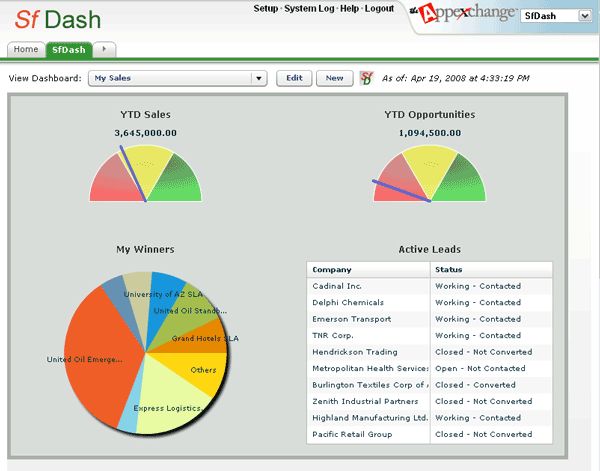The width and height of the screenshot is (600, 471).
Task: Open the View Dashboard My Sales dropdown
Action: tap(178, 78)
